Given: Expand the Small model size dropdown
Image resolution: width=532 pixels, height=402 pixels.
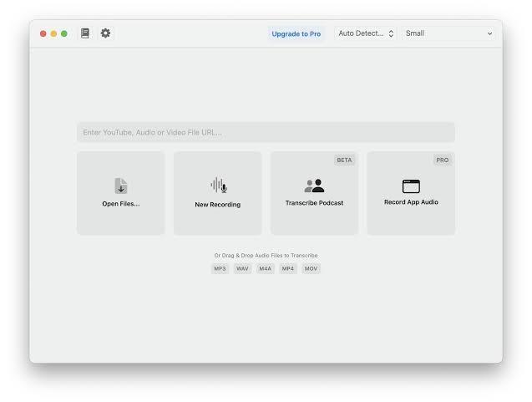Looking at the screenshot, I should pyautogui.click(x=448, y=33).
